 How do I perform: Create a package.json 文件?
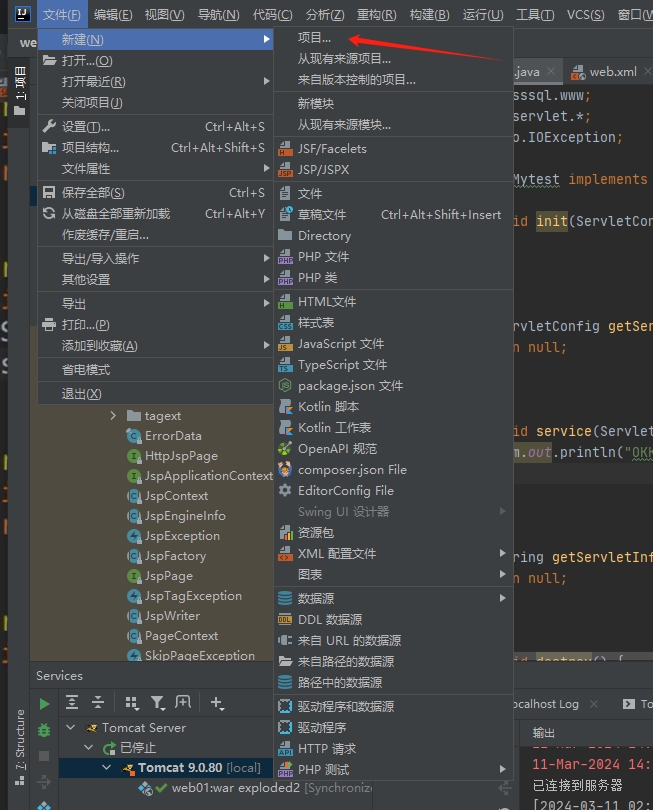pos(393,386)
